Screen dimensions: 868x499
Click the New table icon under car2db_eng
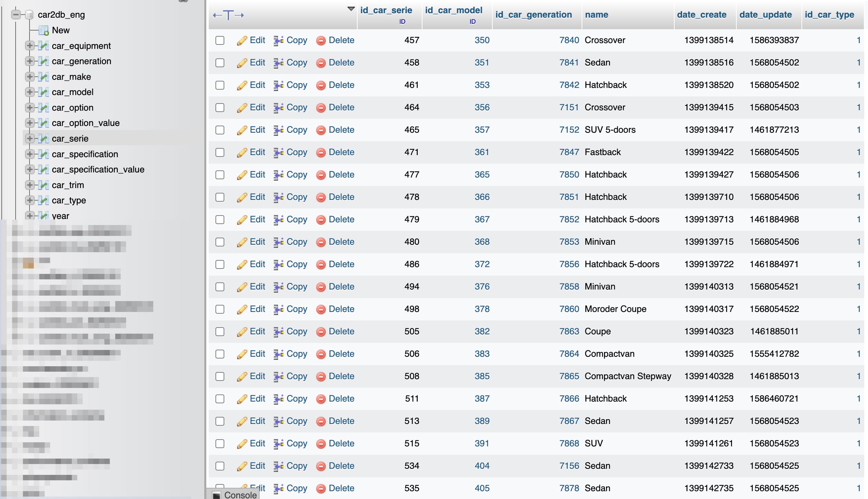tap(43, 30)
